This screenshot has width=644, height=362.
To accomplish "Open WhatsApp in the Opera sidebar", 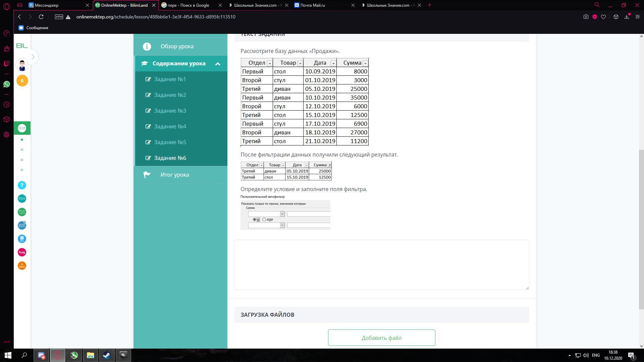I will tap(7, 84).
